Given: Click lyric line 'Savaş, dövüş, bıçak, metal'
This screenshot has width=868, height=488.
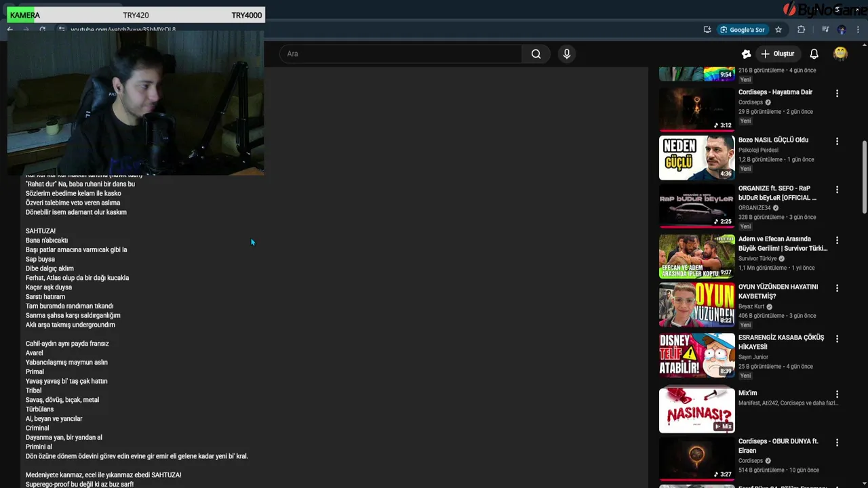Looking at the screenshot, I should point(62,400).
